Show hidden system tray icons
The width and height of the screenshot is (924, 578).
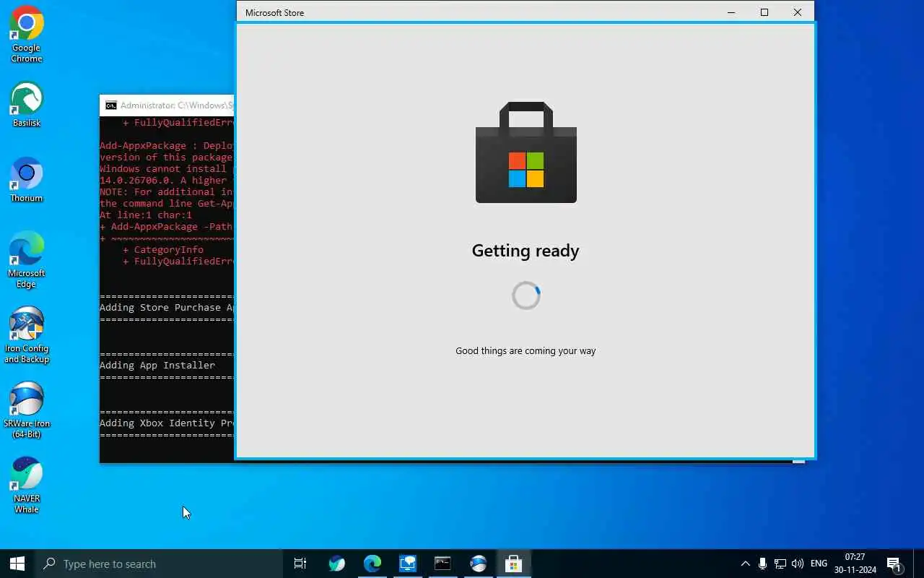745,564
